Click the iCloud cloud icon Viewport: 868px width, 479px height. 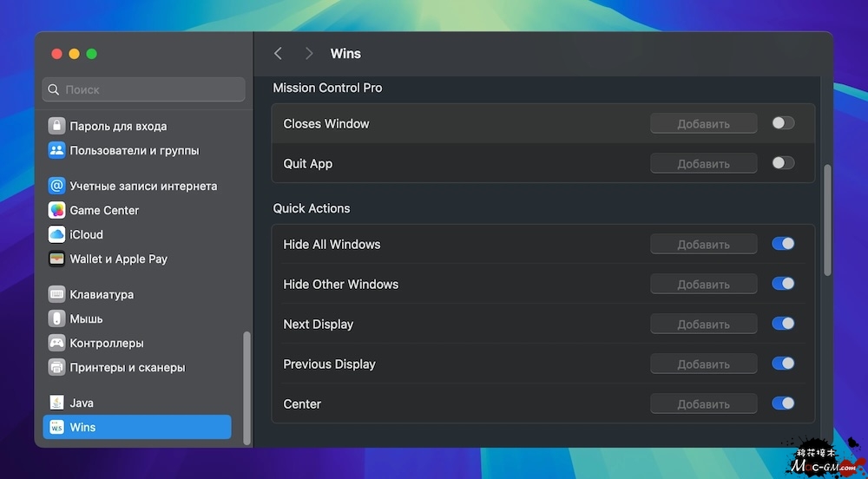point(56,234)
